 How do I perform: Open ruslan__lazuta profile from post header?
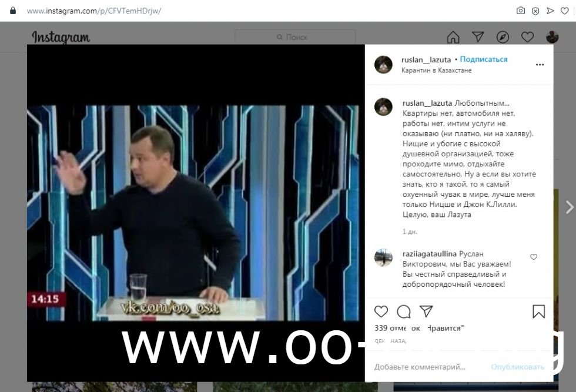coord(426,59)
